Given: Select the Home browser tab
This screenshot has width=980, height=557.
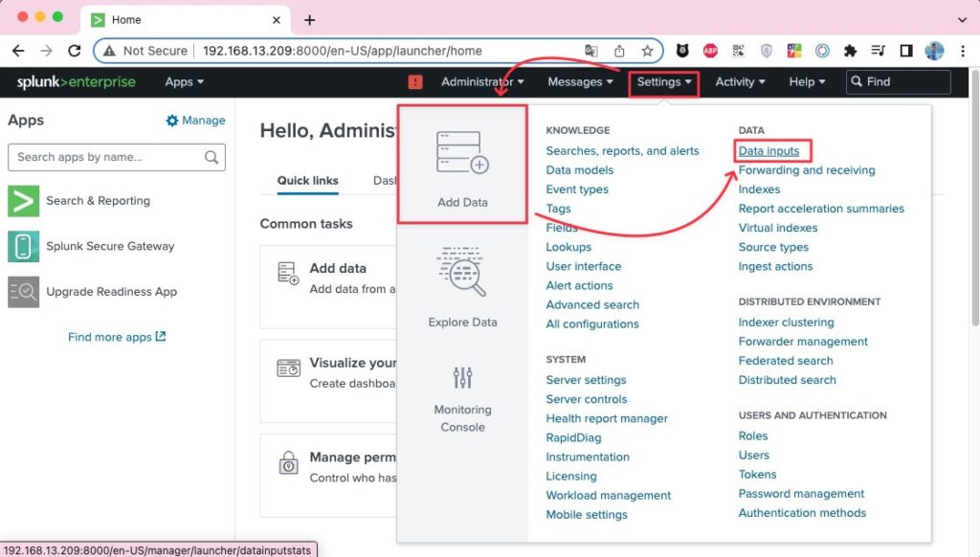Looking at the screenshot, I should (x=186, y=20).
